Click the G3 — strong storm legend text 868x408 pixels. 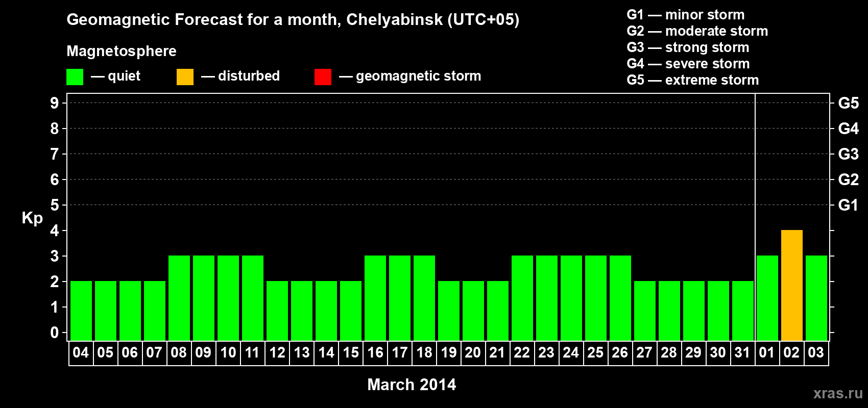click(x=688, y=47)
